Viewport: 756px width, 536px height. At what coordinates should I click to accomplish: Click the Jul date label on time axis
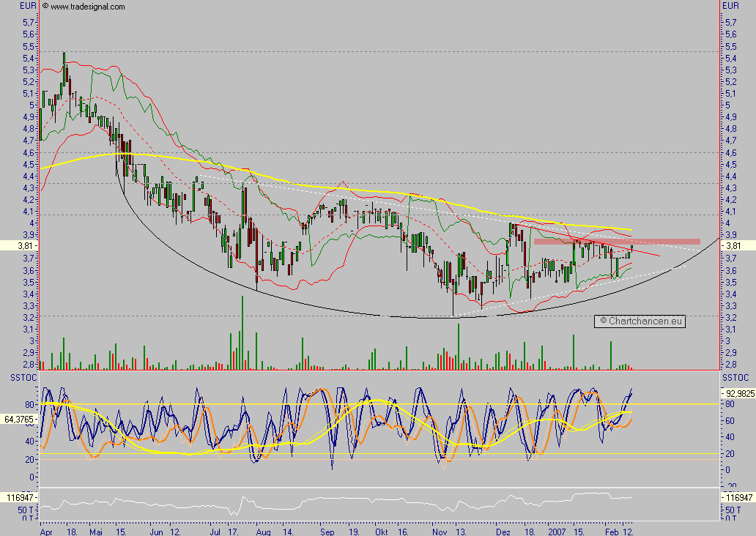(215, 532)
